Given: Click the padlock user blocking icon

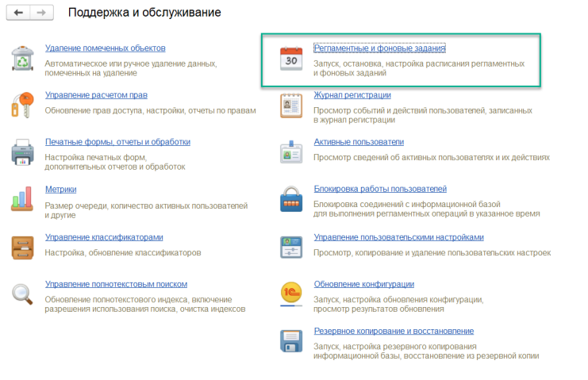Looking at the screenshot, I should (291, 198).
